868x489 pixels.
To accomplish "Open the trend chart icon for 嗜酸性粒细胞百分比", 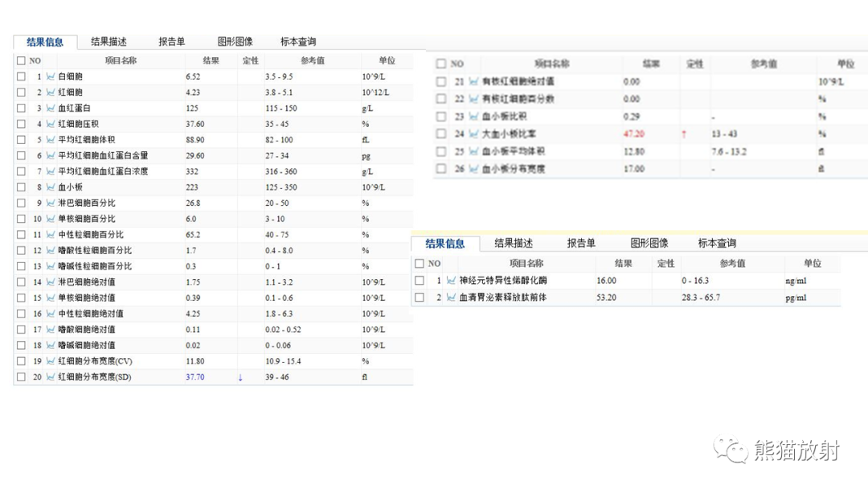I will tap(51, 250).
